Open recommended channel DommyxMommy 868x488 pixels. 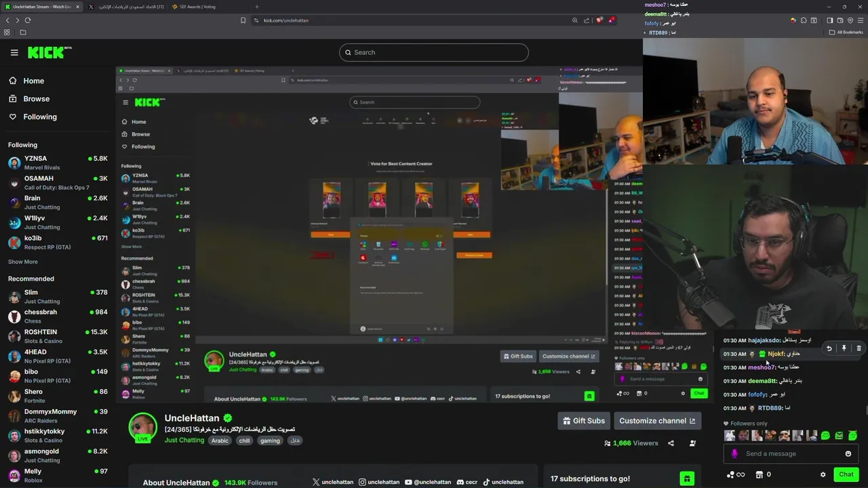point(58,415)
